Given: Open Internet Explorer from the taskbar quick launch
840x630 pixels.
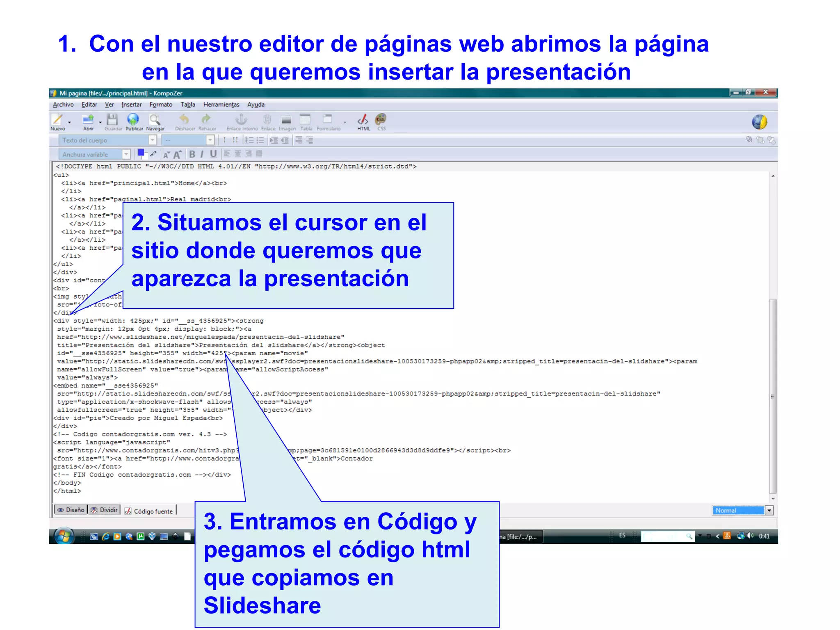Looking at the screenshot, I should click(105, 536).
